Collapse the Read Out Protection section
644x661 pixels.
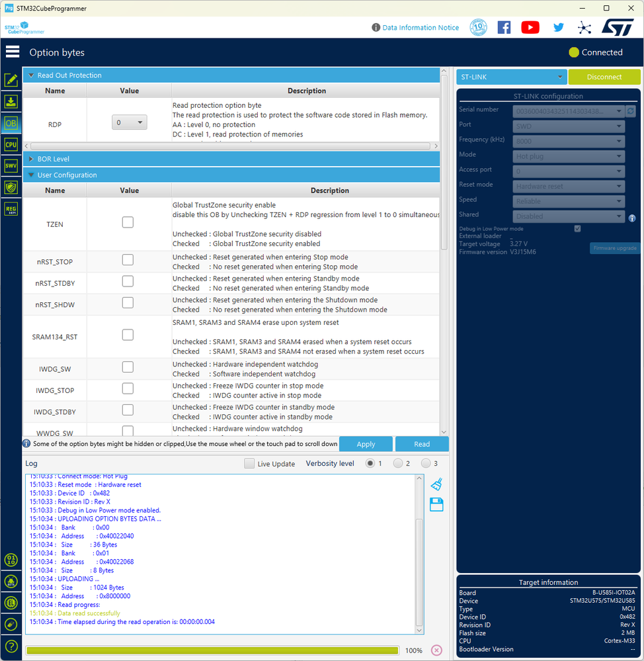(x=31, y=75)
